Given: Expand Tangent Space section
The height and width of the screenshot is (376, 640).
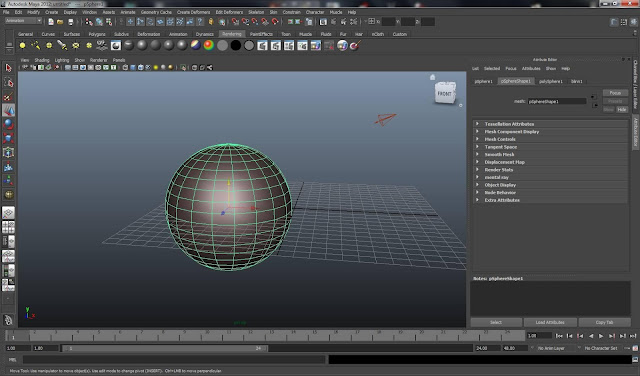Looking at the screenshot, I should (x=551, y=147).
